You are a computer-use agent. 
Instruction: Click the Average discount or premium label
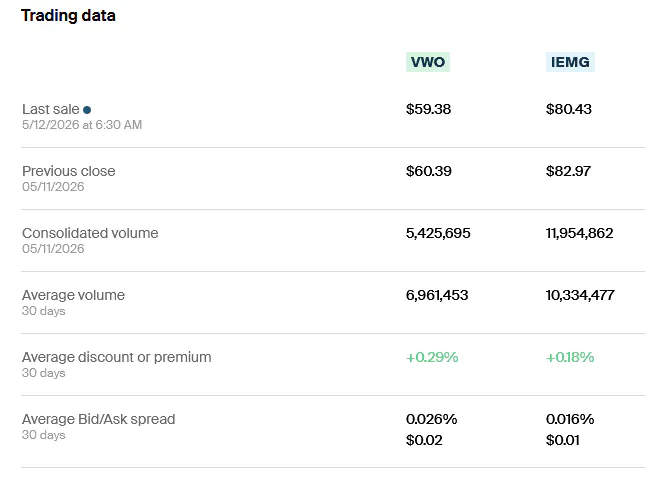117,357
